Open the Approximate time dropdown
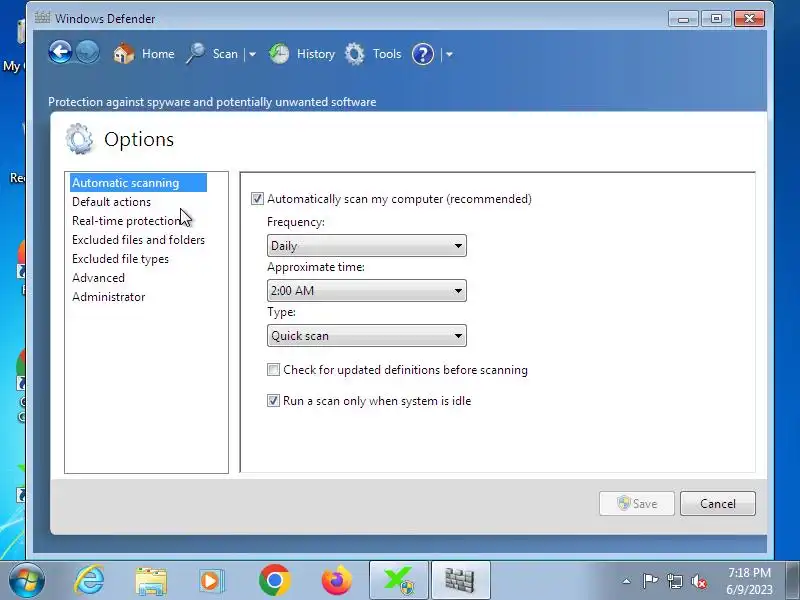The height and width of the screenshot is (600, 800). (x=367, y=290)
